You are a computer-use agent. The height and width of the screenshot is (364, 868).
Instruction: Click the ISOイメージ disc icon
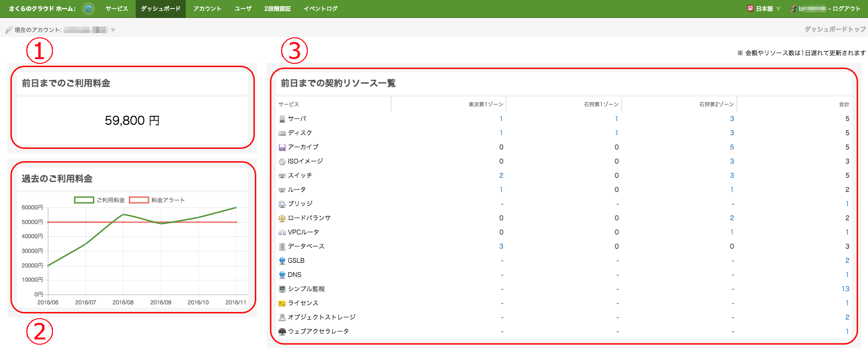[282, 162]
